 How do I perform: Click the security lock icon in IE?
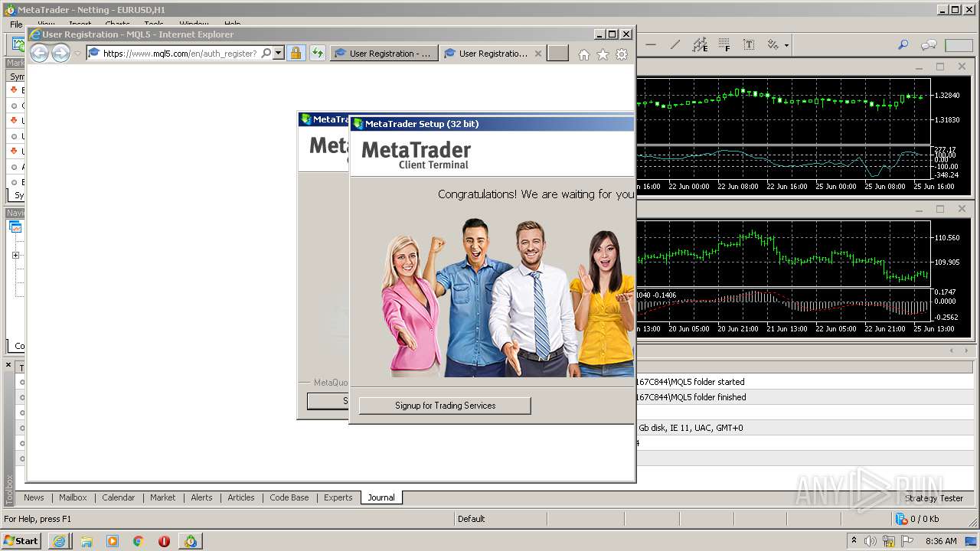point(296,54)
